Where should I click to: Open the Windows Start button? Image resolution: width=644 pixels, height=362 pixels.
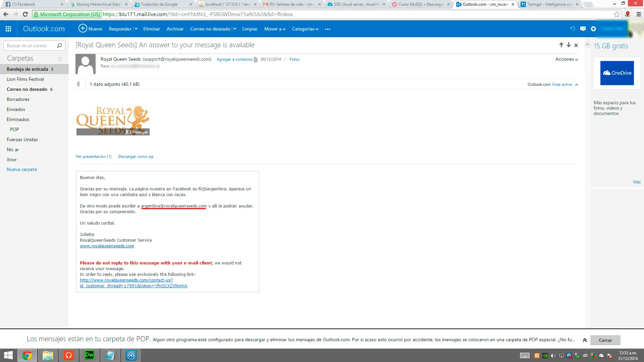click(x=8, y=355)
